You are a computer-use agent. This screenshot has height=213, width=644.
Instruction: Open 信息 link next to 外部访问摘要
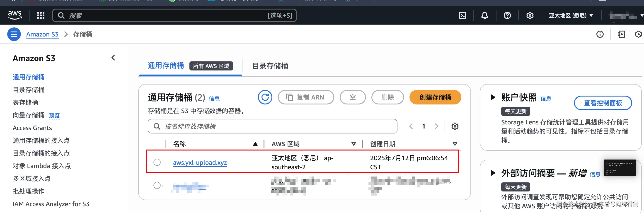(x=595, y=174)
